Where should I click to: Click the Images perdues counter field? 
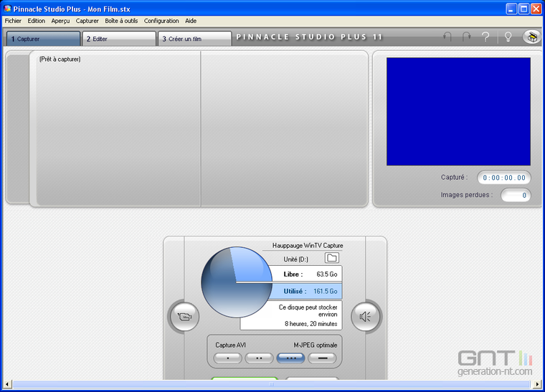516,196
